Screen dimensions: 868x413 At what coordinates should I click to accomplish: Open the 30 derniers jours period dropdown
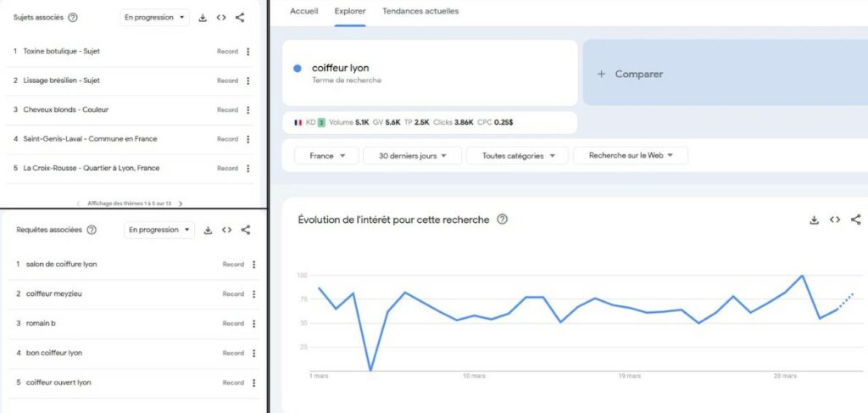click(413, 156)
